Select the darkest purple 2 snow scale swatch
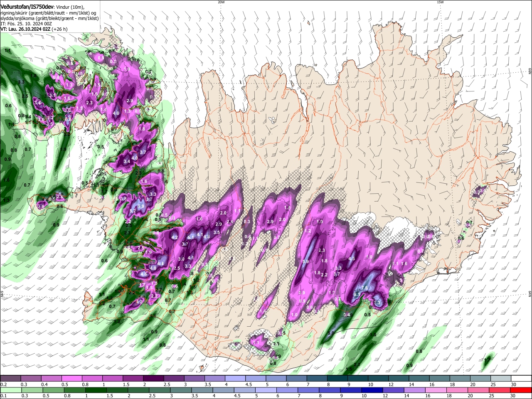The image size is (532, 399). pyautogui.click(x=153, y=379)
